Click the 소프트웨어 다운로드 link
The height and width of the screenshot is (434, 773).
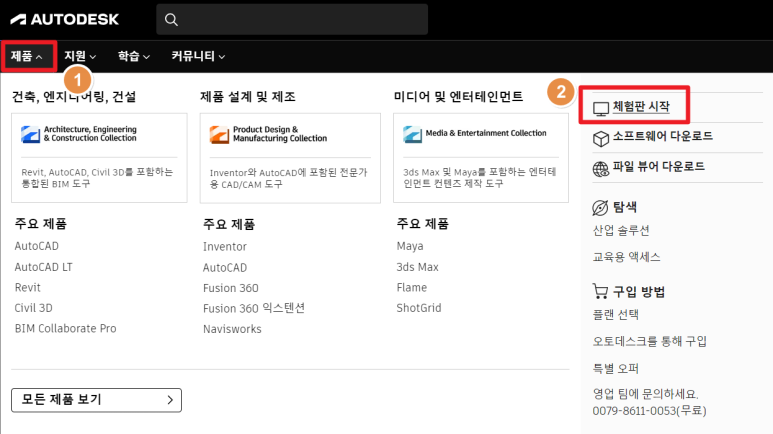tap(663, 136)
